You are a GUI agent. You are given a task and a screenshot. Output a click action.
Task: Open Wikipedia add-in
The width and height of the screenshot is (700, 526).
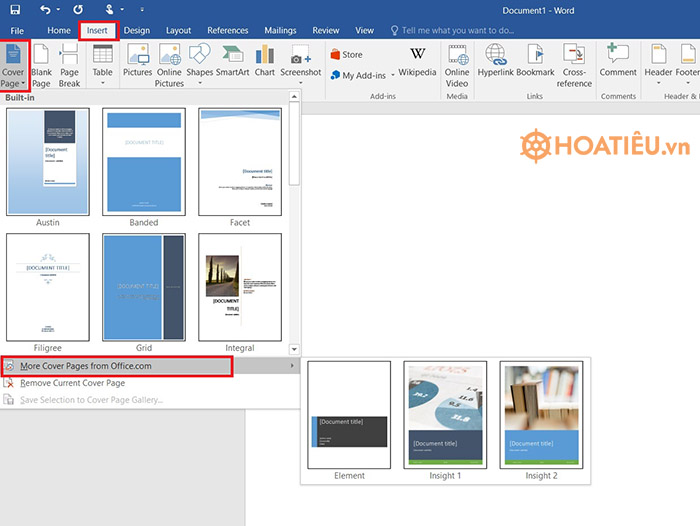pos(417,62)
